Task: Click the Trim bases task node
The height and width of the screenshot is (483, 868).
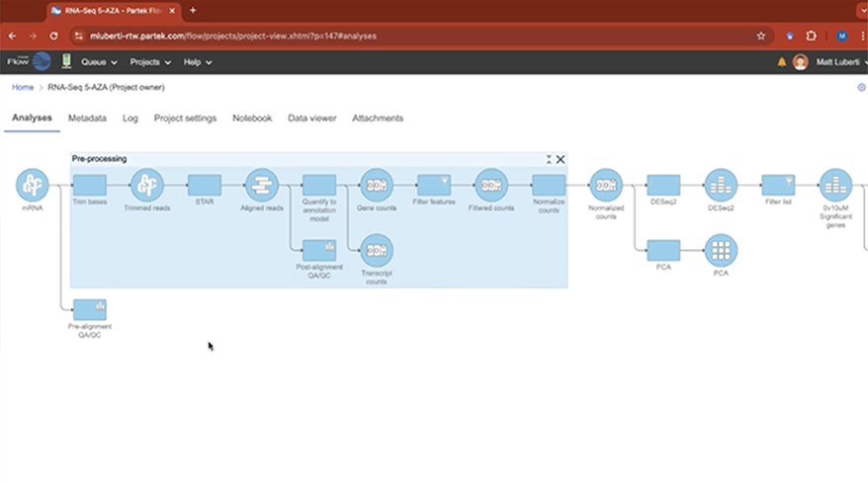Action: tap(90, 185)
